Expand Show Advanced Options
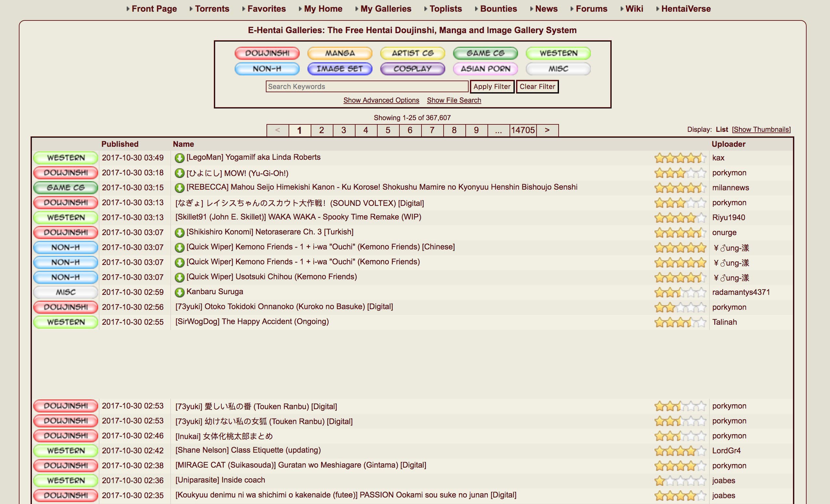Viewport: 830px width, 504px height. point(381,100)
